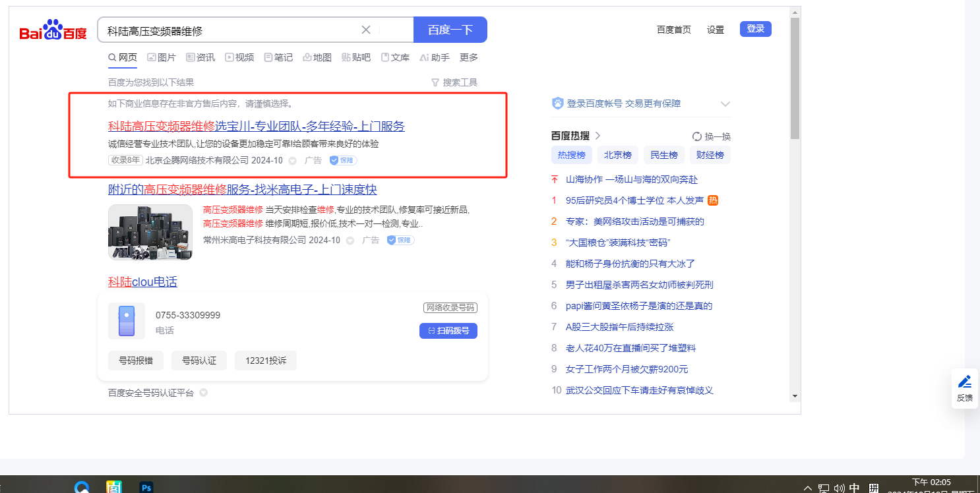Switch to the 图片 tab
This screenshot has height=493, width=980.
pos(162,57)
